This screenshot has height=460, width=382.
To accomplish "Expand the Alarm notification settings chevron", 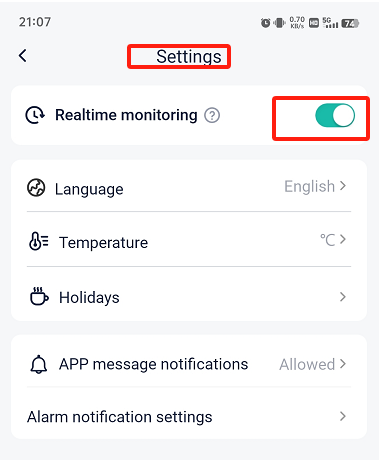I will click(343, 416).
